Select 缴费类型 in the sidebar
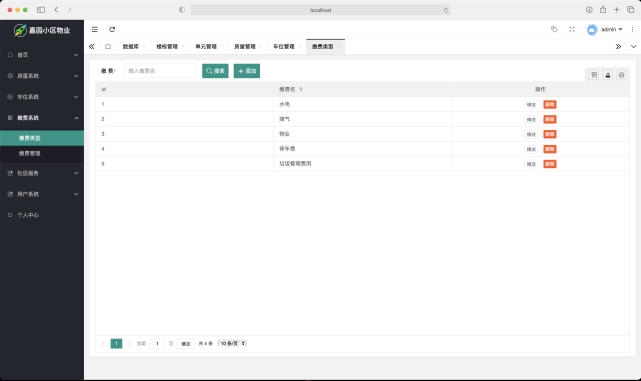The height and width of the screenshot is (381, 641). 42,138
